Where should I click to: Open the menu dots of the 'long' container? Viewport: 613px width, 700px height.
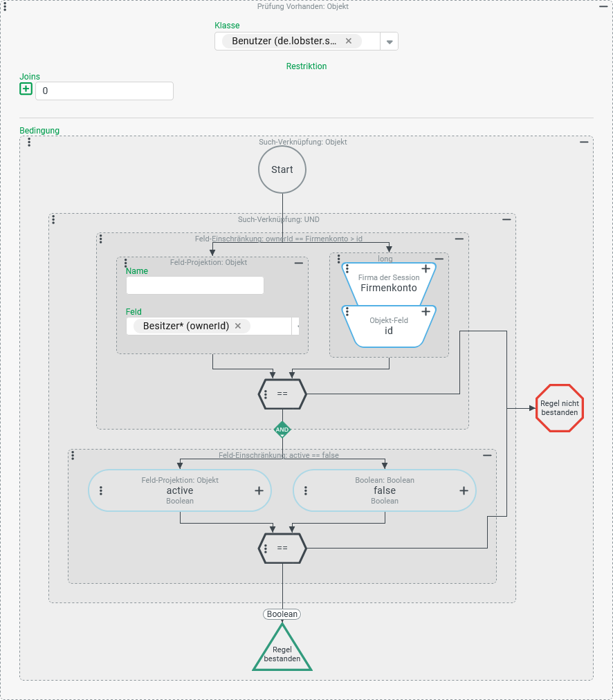point(338,259)
